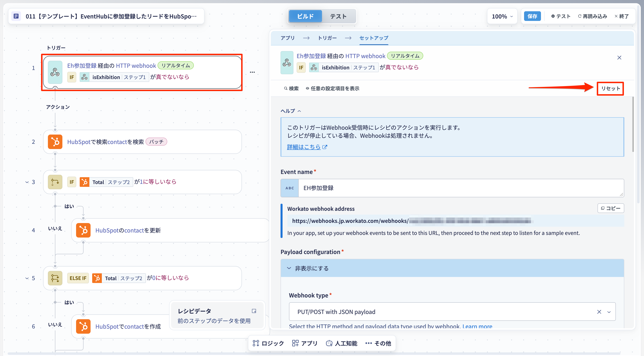Open the 100% zoom dropdown
The height and width of the screenshot is (356, 644).
(x=502, y=16)
